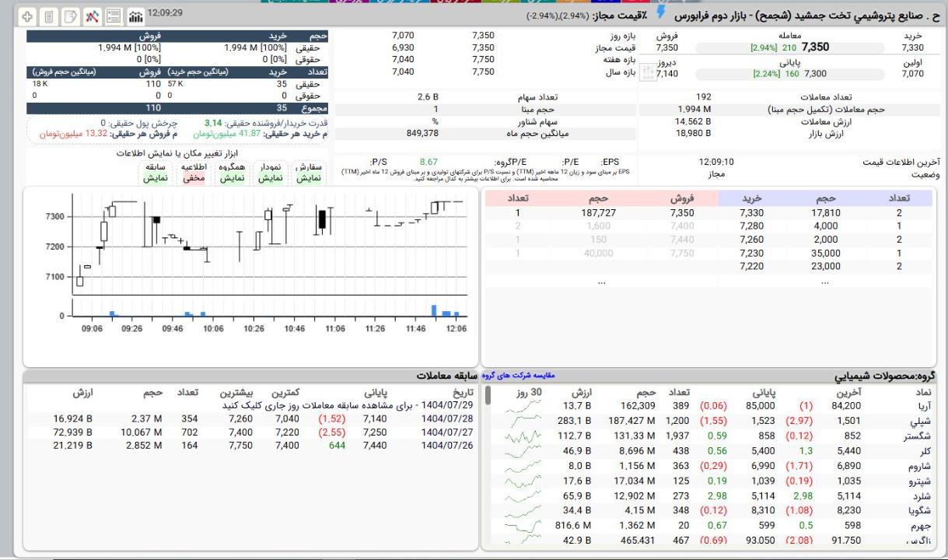Image resolution: width=948 pixels, height=560 pixels.
Task: Open the شپلي symbol in group list
Action: pos(924,420)
